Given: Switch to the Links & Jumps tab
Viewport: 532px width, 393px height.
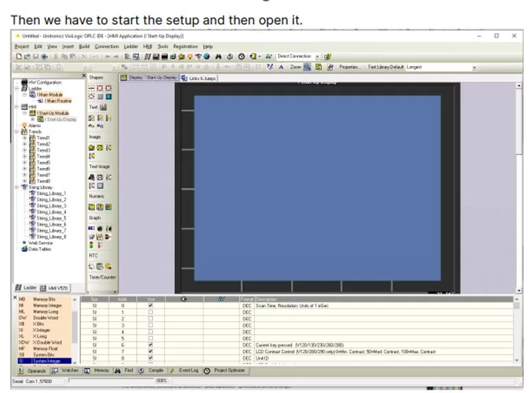Looking at the screenshot, I should pos(197,78).
